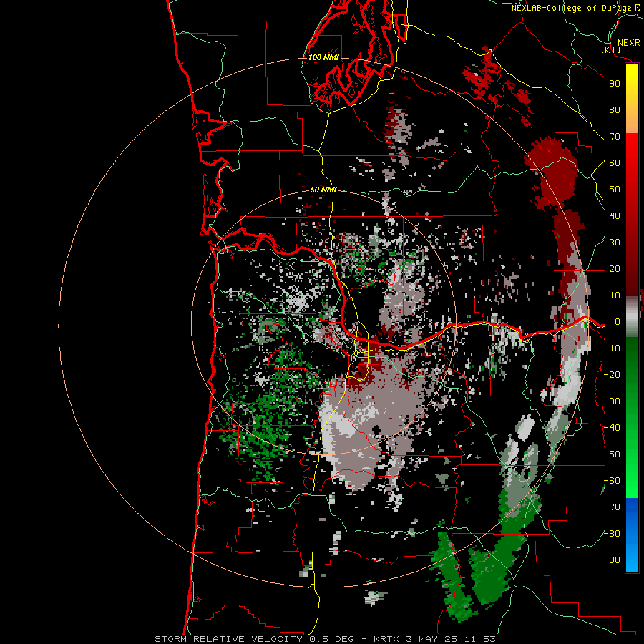Select the positive 80 knot scale label
This screenshot has height=644, width=644.
[x=615, y=109]
